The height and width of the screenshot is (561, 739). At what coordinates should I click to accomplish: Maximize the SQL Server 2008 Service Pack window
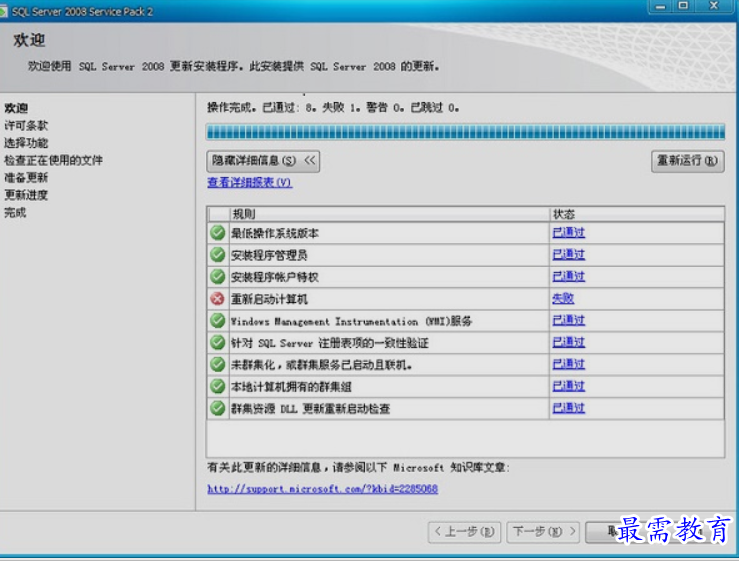click(683, 6)
